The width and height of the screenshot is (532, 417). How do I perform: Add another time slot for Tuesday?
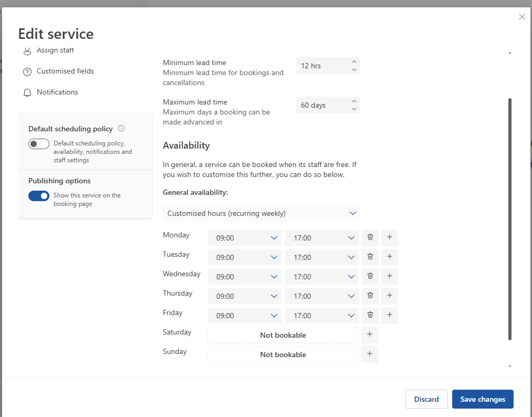pos(390,257)
